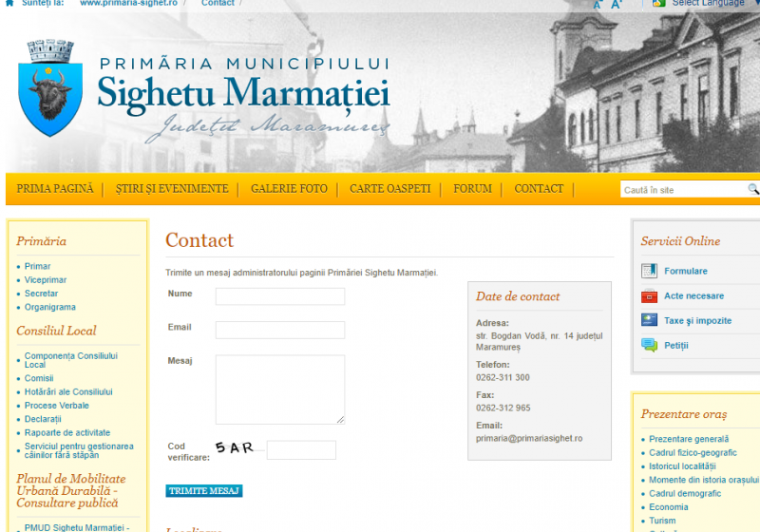This screenshot has height=532, width=760.
Task: Click the red Acte necesare icon
Action: click(x=649, y=295)
